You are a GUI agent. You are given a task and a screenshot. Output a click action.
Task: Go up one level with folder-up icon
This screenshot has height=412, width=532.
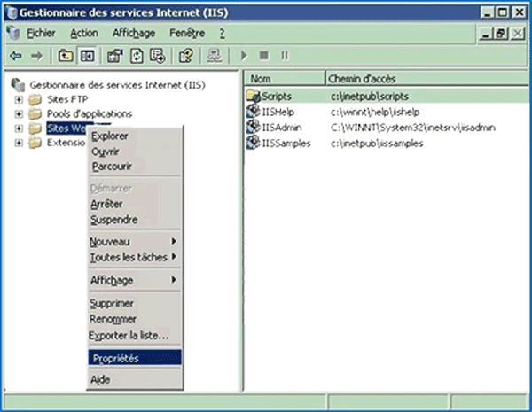click(65, 55)
